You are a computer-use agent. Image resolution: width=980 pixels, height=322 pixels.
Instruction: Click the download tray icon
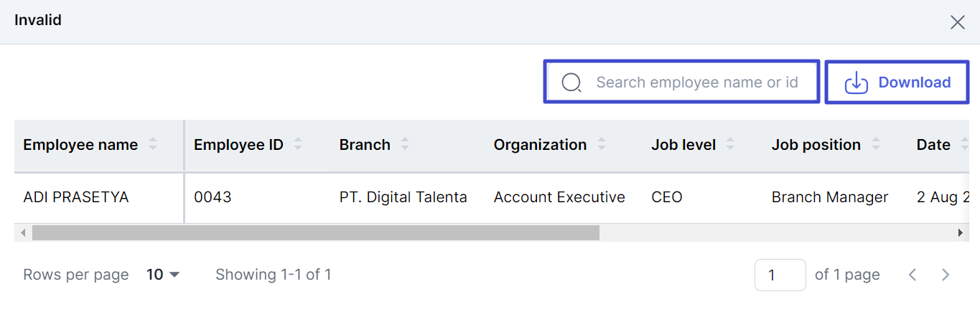tap(856, 82)
